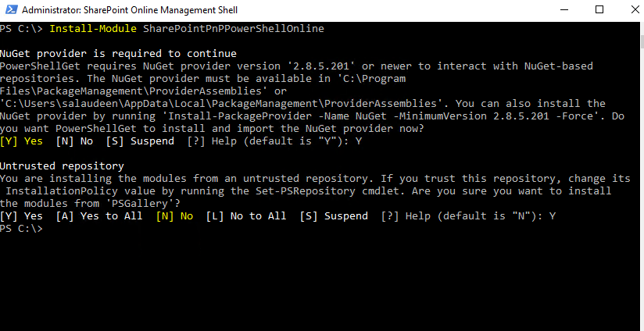Image resolution: width=644 pixels, height=331 pixels.
Task: Click the 'NuGet provider is required to continue' heading
Action: (x=118, y=54)
